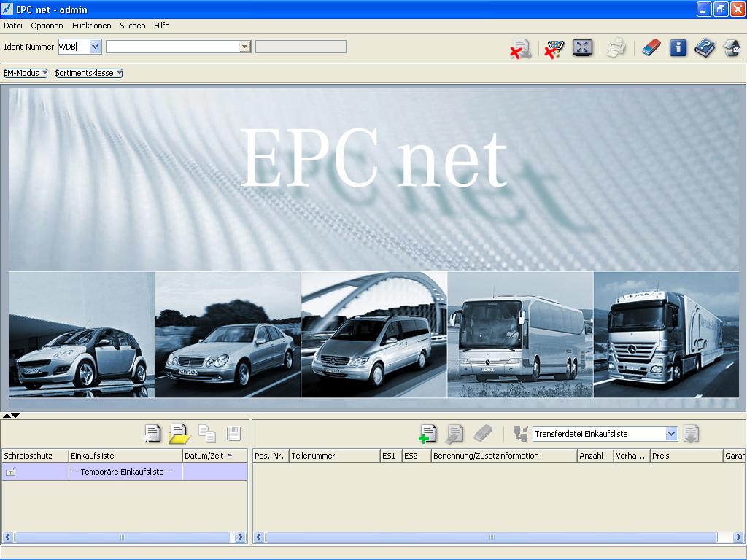Click in the WDB Ident-Nummer text field
This screenshot has height=560, width=747.
[x=74, y=47]
